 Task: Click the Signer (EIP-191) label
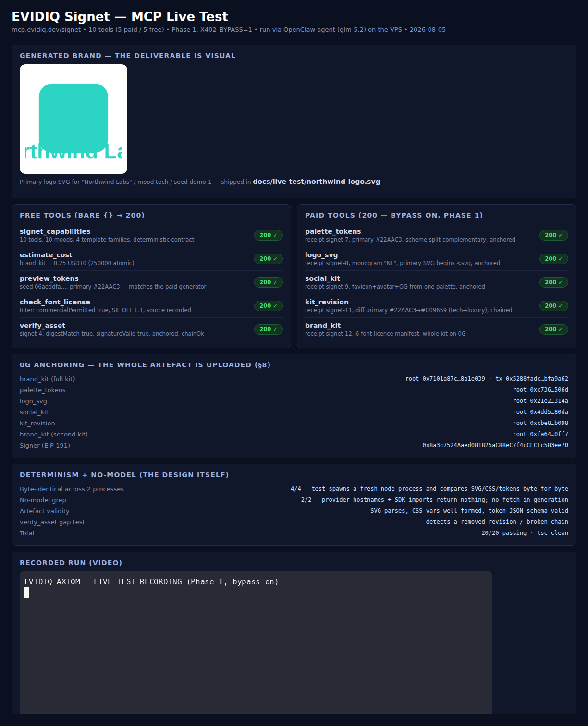pos(45,446)
